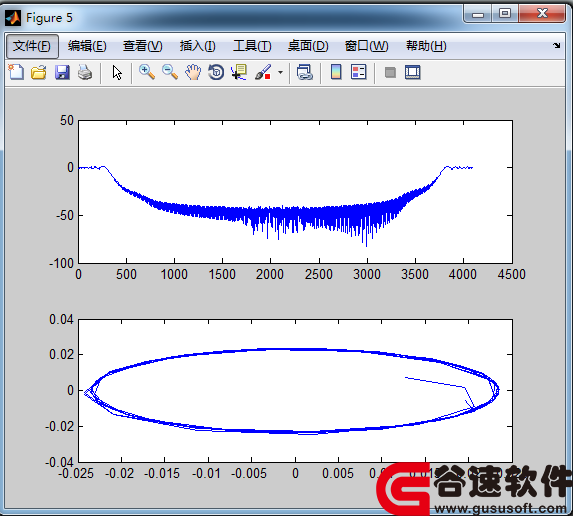This screenshot has height=516, width=573.
Task: Click the 4500 x-axis label of upper plot
Action: point(512,274)
